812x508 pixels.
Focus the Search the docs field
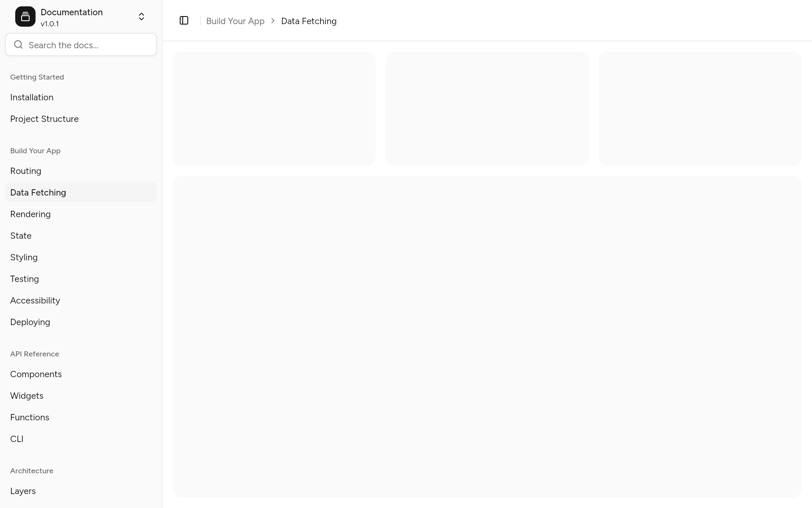pos(81,44)
